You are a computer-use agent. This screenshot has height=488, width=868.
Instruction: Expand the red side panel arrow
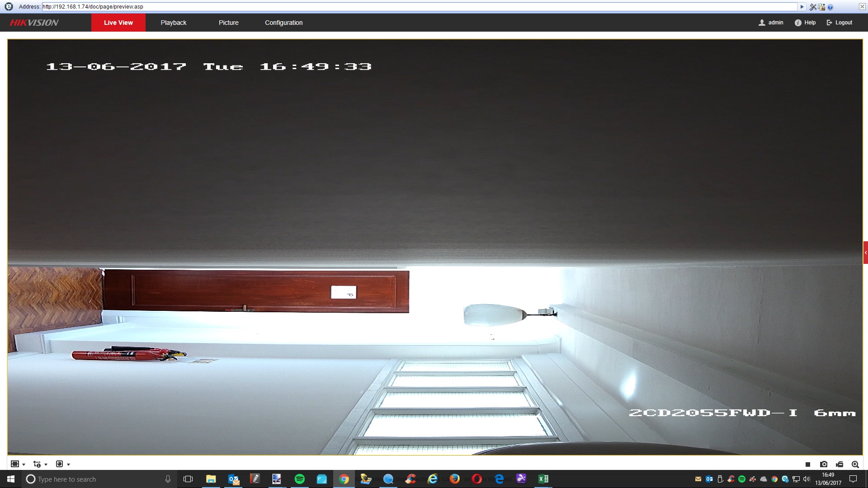point(865,253)
